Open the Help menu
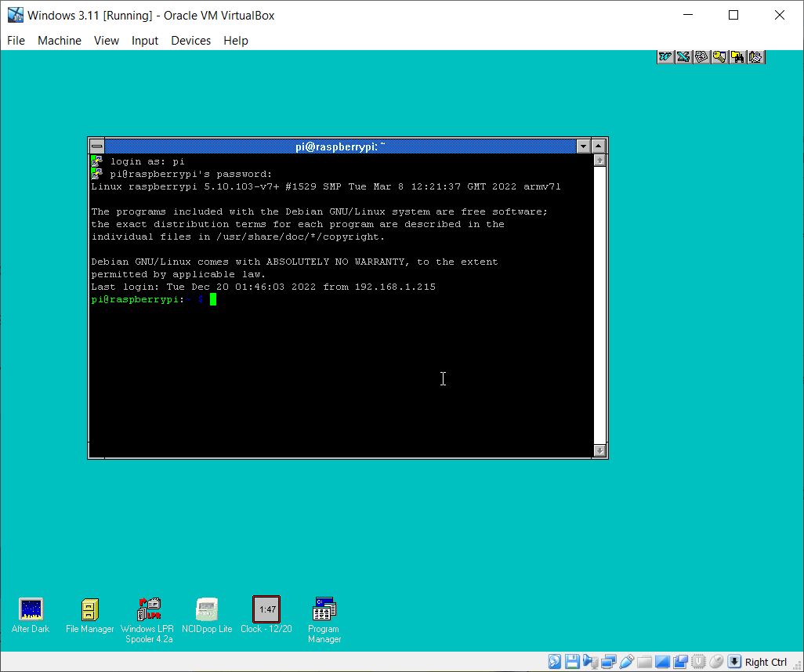The height and width of the screenshot is (672, 804). 236,41
